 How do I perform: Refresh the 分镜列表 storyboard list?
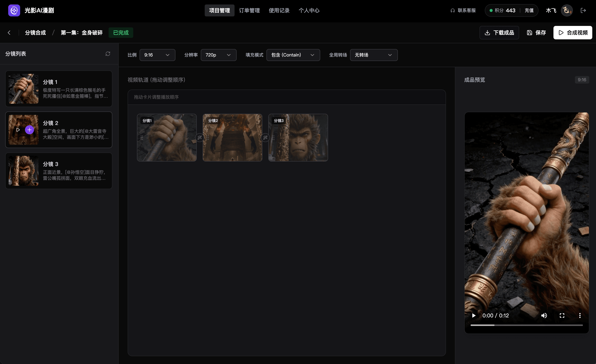pyautogui.click(x=108, y=54)
